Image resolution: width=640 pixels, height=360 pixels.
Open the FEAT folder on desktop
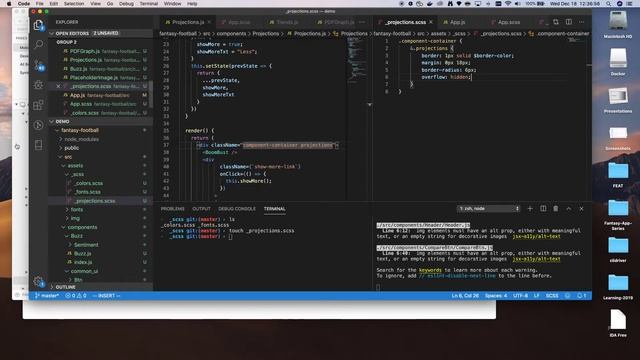pos(618,174)
